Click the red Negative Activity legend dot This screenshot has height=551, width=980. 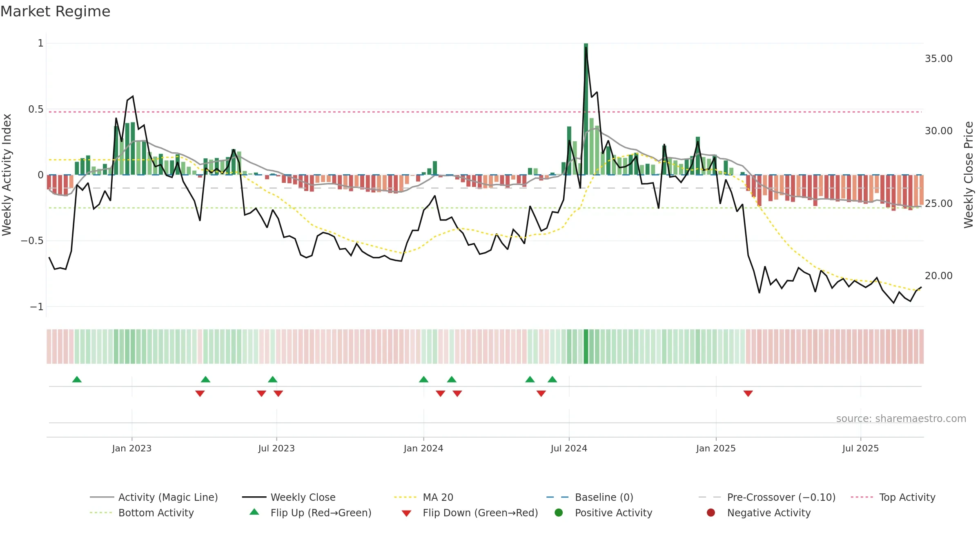(x=711, y=513)
